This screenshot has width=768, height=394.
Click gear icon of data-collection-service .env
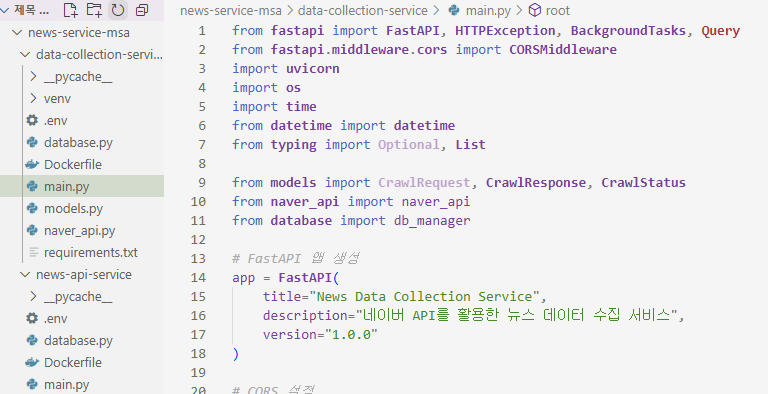tap(32, 121)
